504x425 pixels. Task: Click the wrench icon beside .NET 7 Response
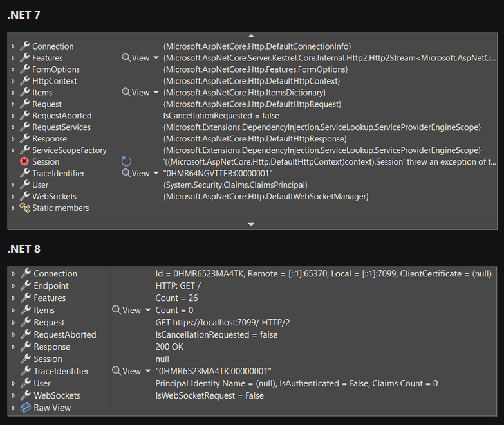pos(24,138)
